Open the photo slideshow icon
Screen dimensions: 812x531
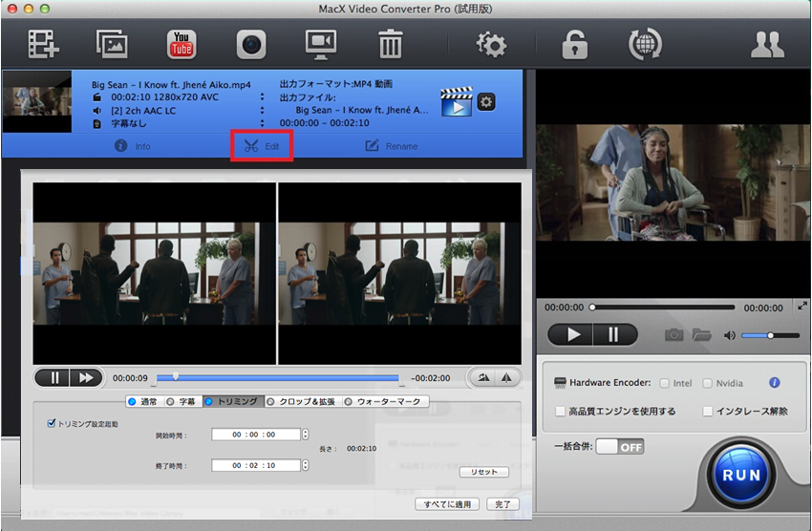(x=112, y=44)
